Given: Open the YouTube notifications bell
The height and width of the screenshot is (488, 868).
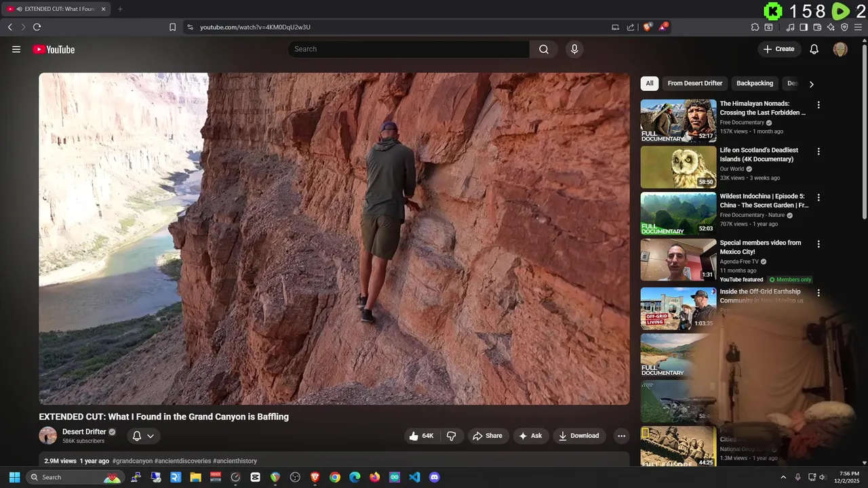Looking at the screenshot, I should [814, 49].
